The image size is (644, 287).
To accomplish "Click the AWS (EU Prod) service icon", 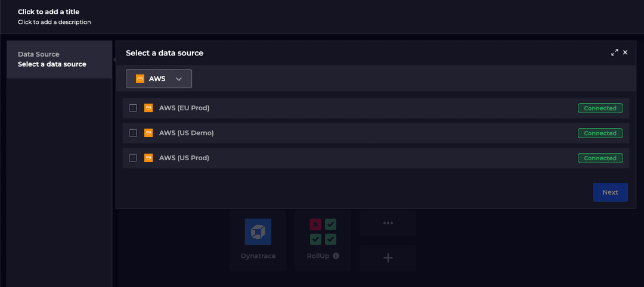I will (x=148, y=108).
